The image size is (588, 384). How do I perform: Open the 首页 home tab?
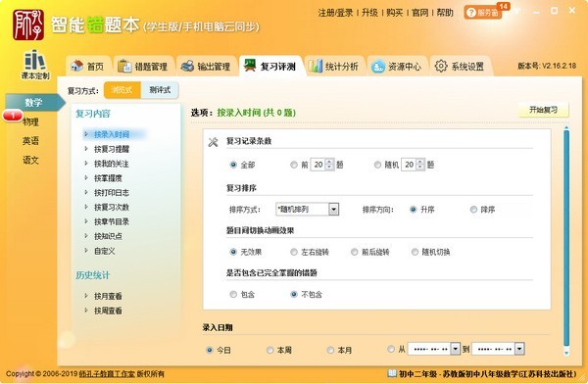pyautogui.click(x=88, y=67)
